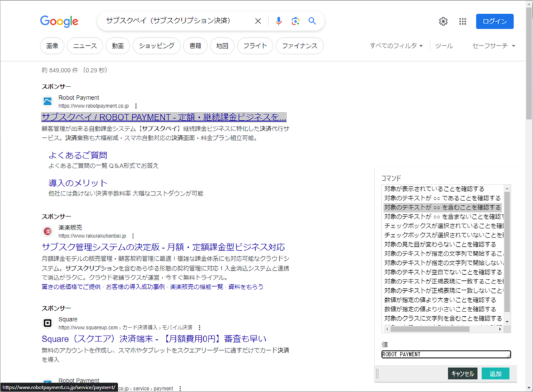
Task: Select command チェックボックスが選択されていないことを確認
Action: pos(442,235)
